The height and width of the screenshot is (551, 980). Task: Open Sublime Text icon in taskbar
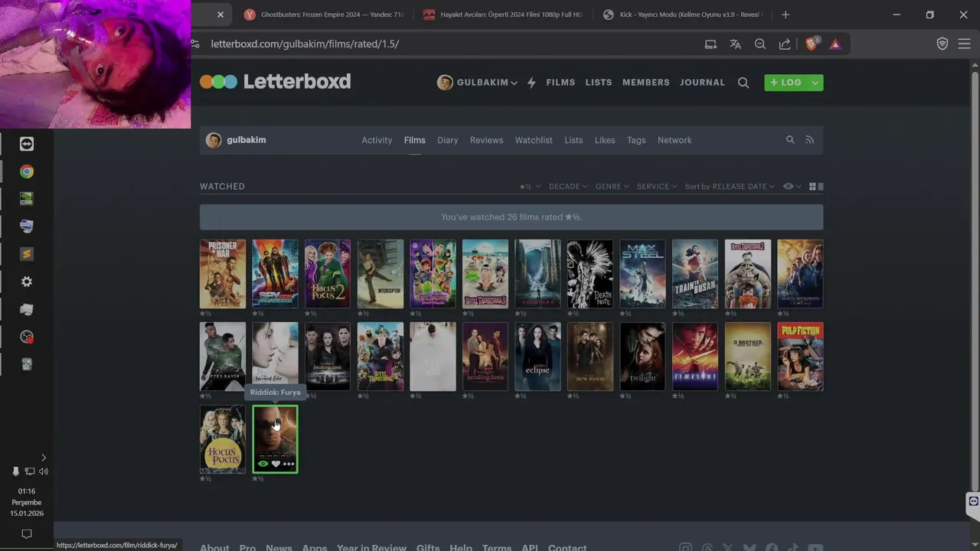coord(27,254)
